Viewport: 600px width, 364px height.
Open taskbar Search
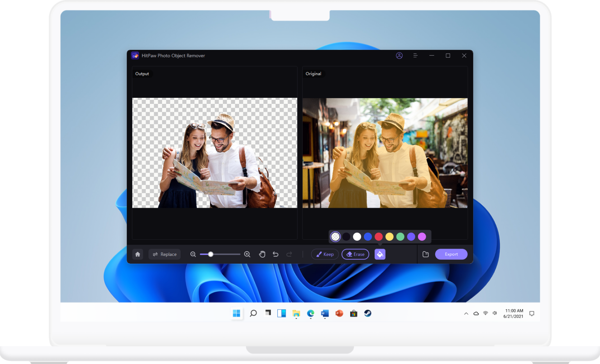253,313
